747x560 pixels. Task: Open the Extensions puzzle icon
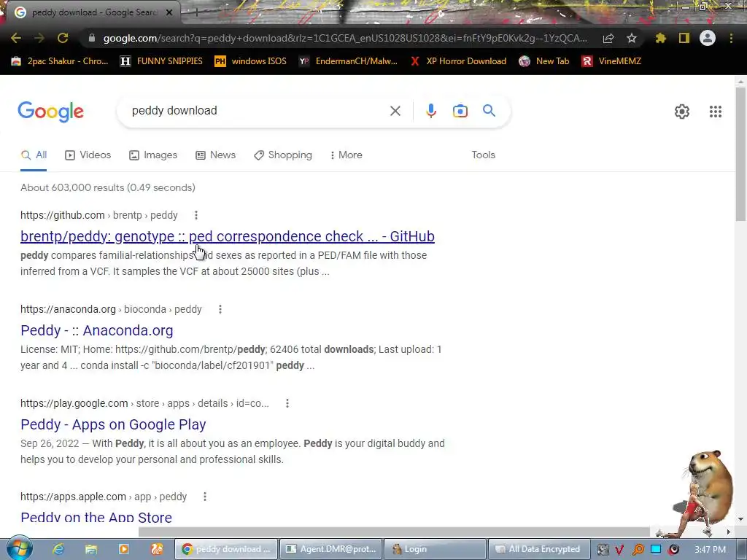(660, 38)
